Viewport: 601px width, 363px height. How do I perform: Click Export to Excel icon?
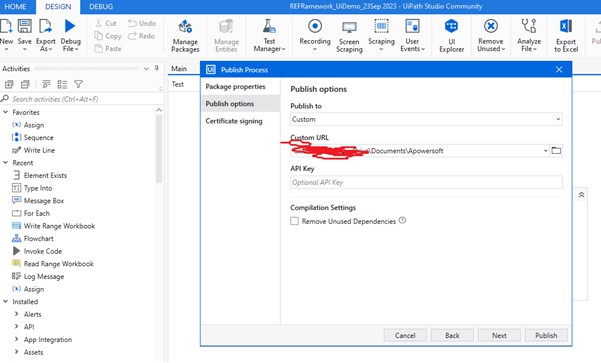(566, 26)
